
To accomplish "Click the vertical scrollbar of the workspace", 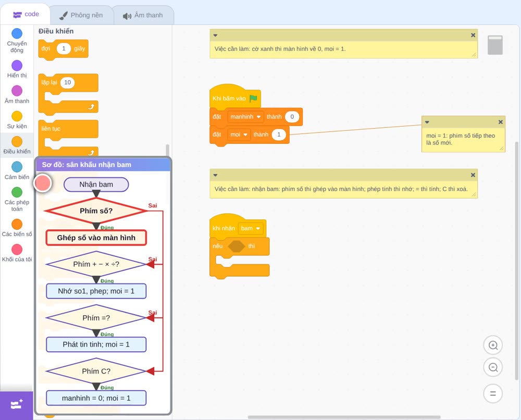I will coord(516,261).
